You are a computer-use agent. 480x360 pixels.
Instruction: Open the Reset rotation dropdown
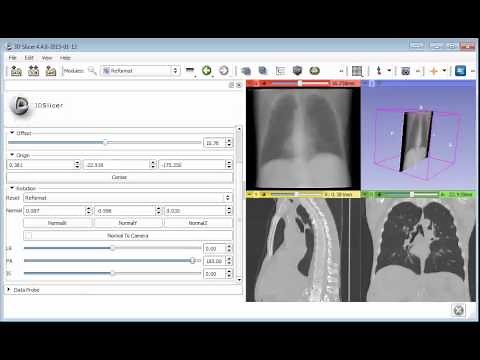[128, 198]
